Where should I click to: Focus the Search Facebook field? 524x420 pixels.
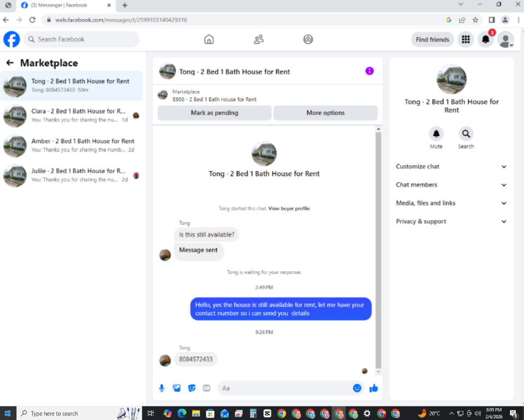(81, 39)
